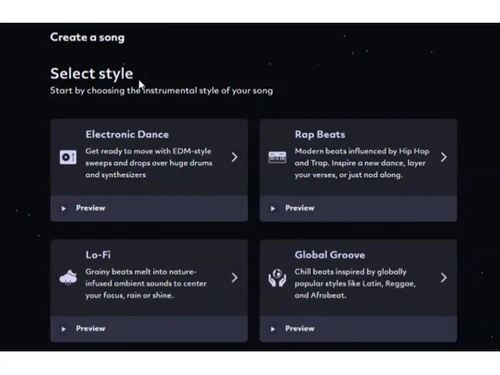The width and height of the screenshot is (500, 375).
Task: Click the 'Select style' heading
Action: click(92, 74)
